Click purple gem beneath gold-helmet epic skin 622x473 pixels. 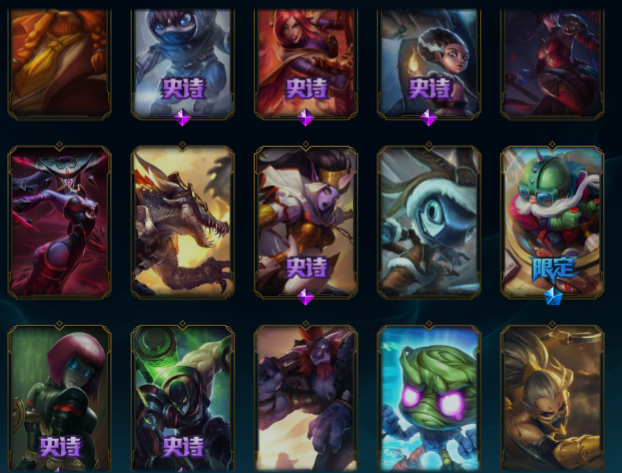tap(305, 297)
